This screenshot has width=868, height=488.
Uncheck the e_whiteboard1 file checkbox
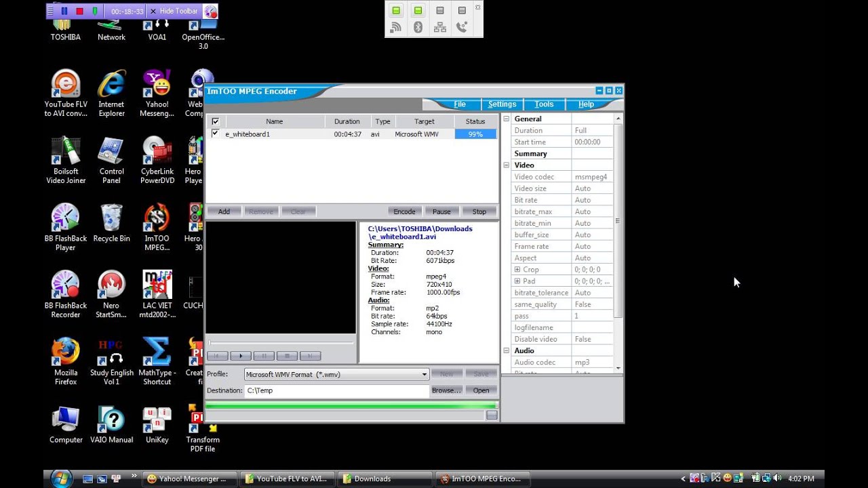[x=216, y=134]
